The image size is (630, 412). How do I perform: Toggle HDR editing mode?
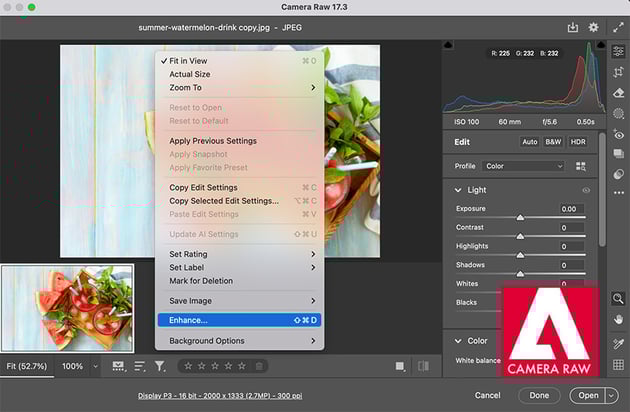(578, 142)
